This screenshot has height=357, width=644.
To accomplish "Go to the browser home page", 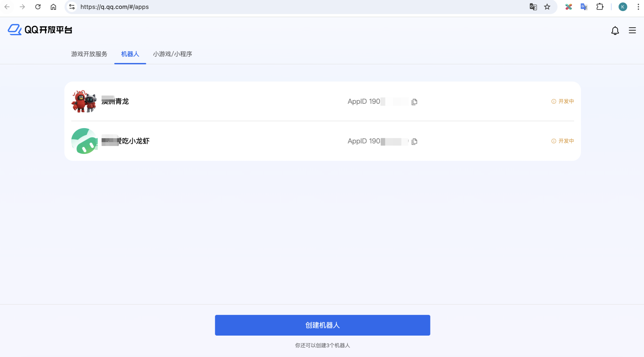I will (x=53, y=7).
